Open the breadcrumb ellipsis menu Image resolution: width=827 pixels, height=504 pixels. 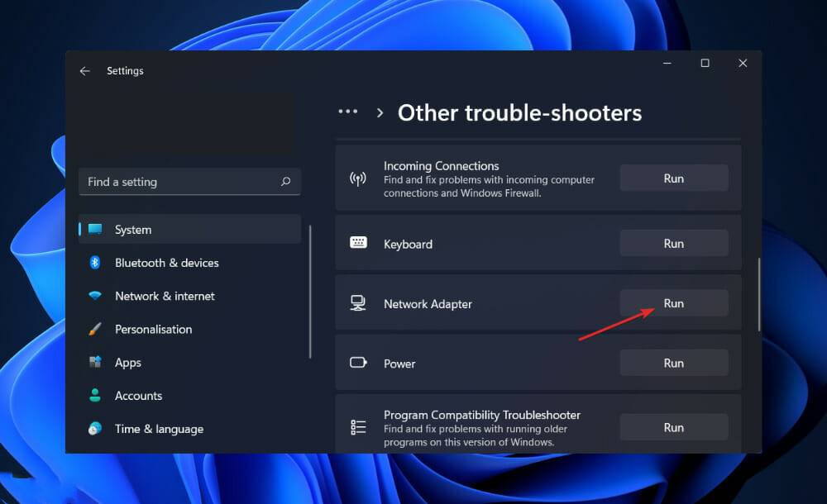point(348,112)
